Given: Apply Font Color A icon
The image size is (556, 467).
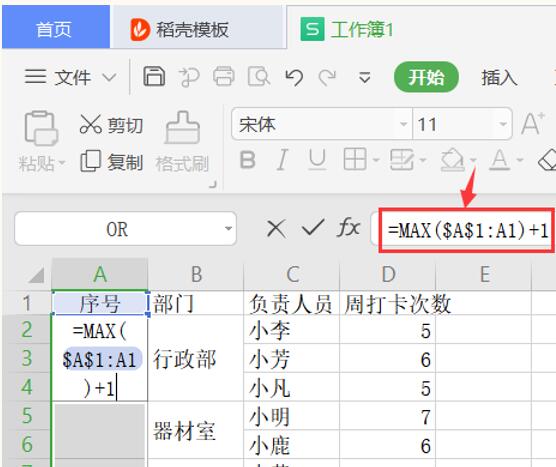Looking at the screenshot, I should pyautogui.click(x=500, y=160).
